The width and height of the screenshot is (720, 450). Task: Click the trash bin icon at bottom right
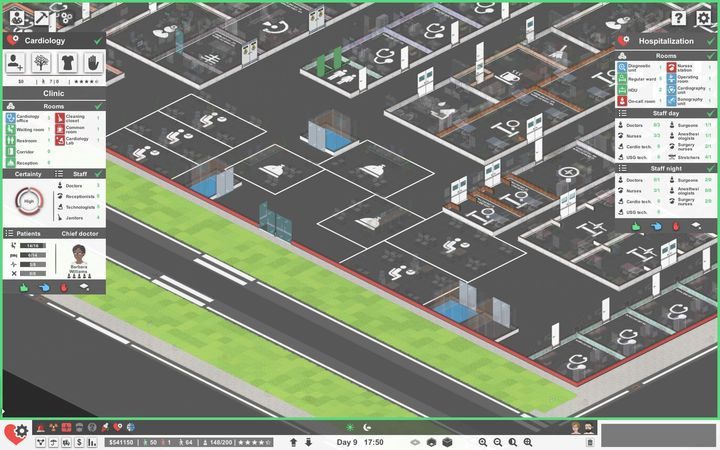pyautogui.click(x=590, y=442)
